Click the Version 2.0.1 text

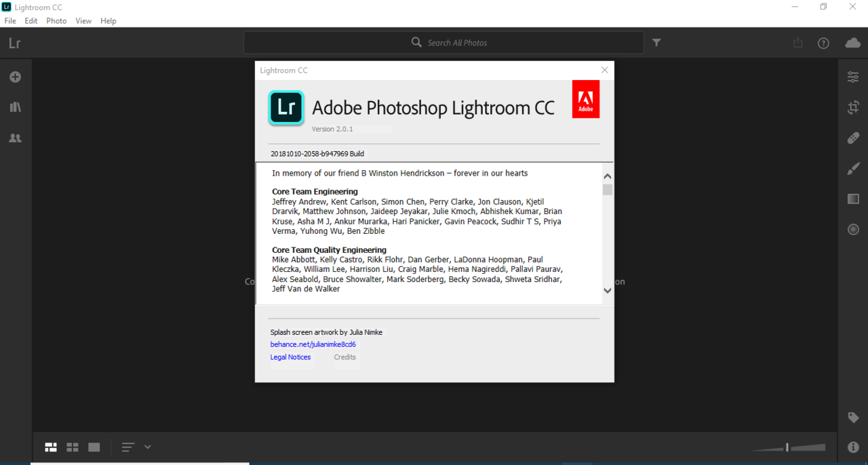pos(332,129)
